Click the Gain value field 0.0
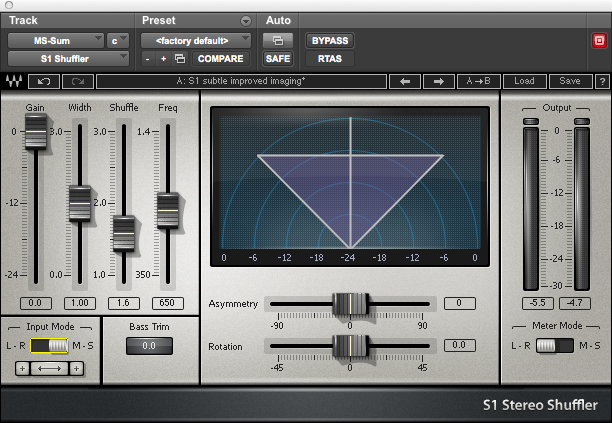Screen dimensions: 612x423 point(36,303)
